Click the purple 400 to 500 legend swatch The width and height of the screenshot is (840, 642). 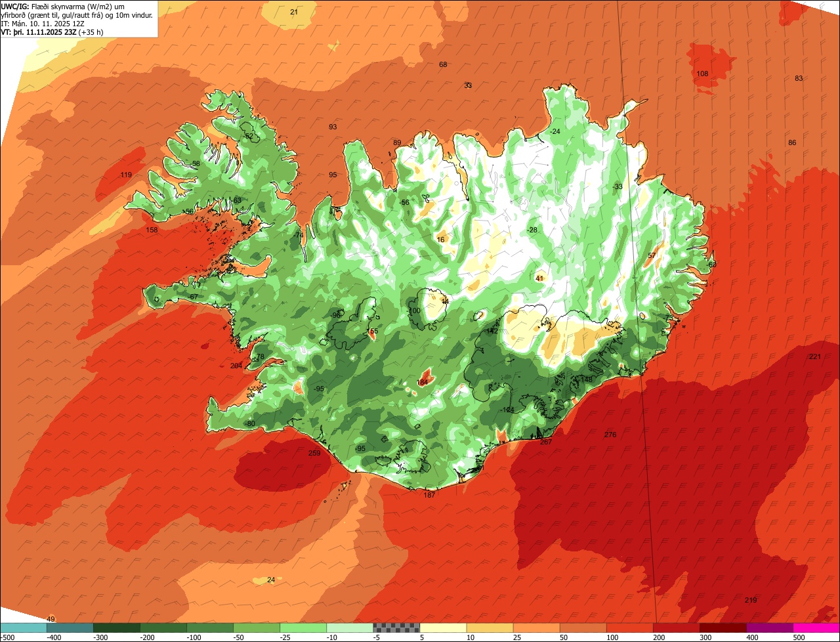tap(769, 628)
